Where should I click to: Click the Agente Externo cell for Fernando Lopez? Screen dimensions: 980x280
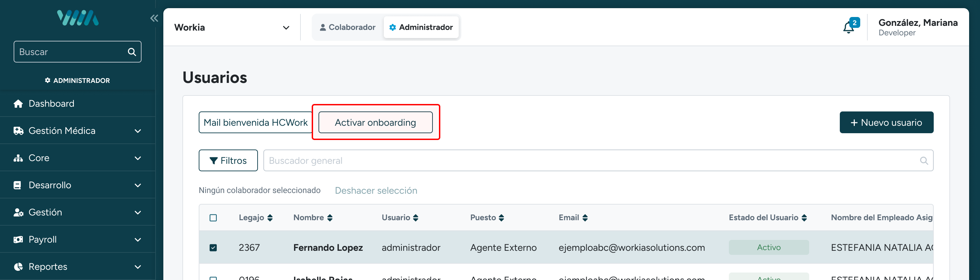click(x=503, y=248)
